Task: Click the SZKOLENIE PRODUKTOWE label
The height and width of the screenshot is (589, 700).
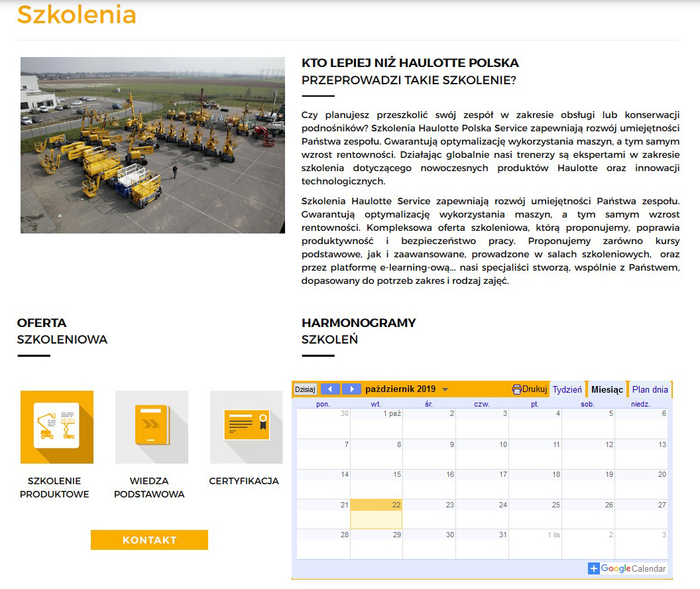Action: click(x=54, y=488)
